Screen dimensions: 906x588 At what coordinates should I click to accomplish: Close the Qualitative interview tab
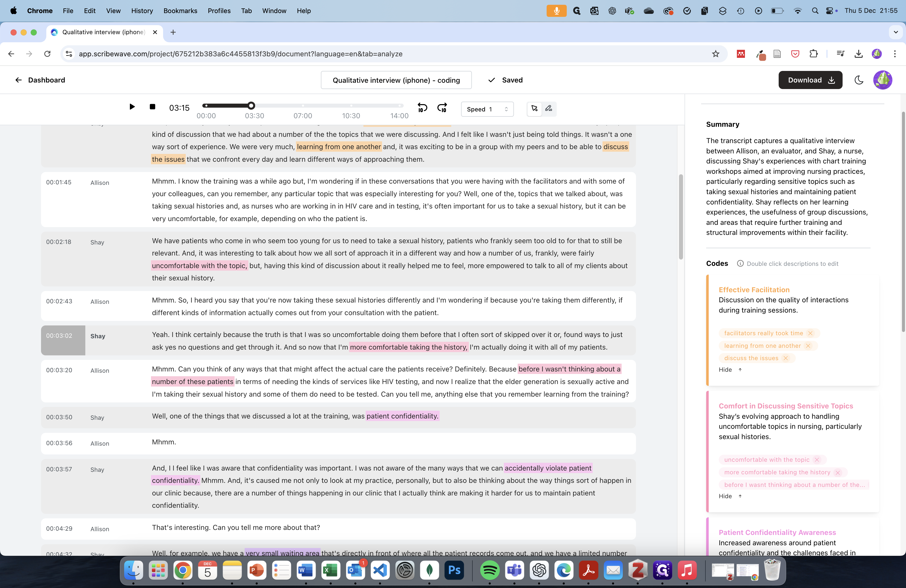(x=155, y=32)
